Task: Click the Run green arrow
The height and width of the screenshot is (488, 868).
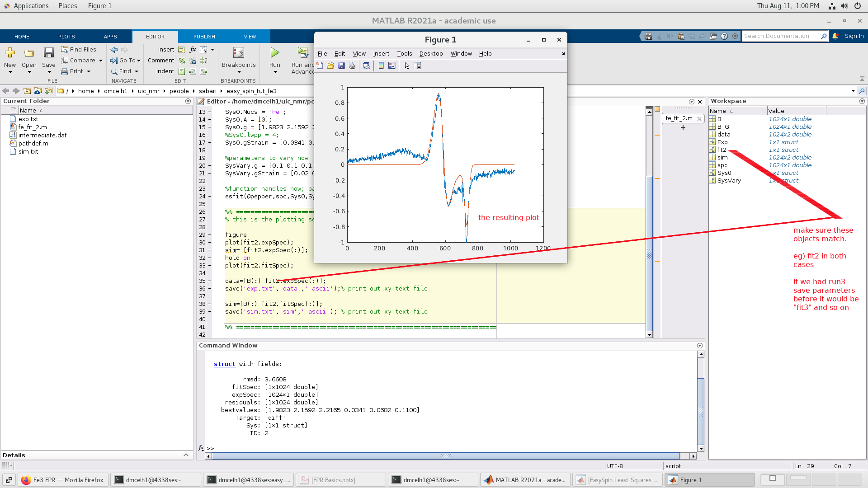Action: 274,53
